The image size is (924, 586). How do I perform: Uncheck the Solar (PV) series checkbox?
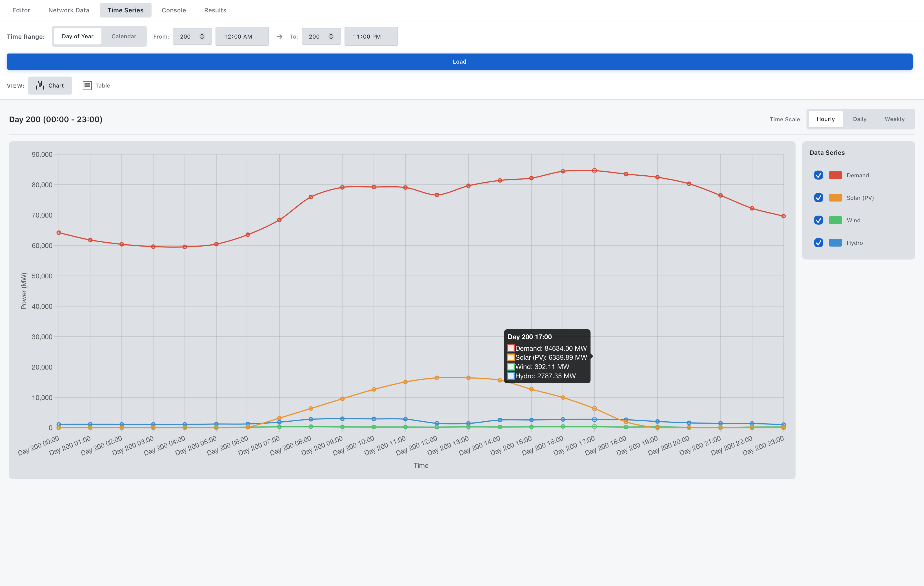[818, 198]
